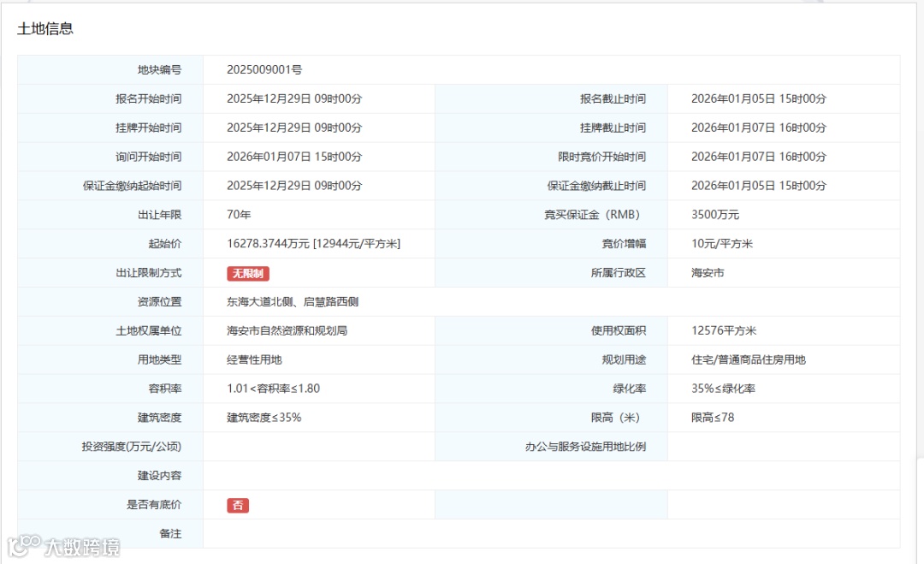Select the 海安市 district value
Viewport: 924px width, 564px height.
[708, 273]
